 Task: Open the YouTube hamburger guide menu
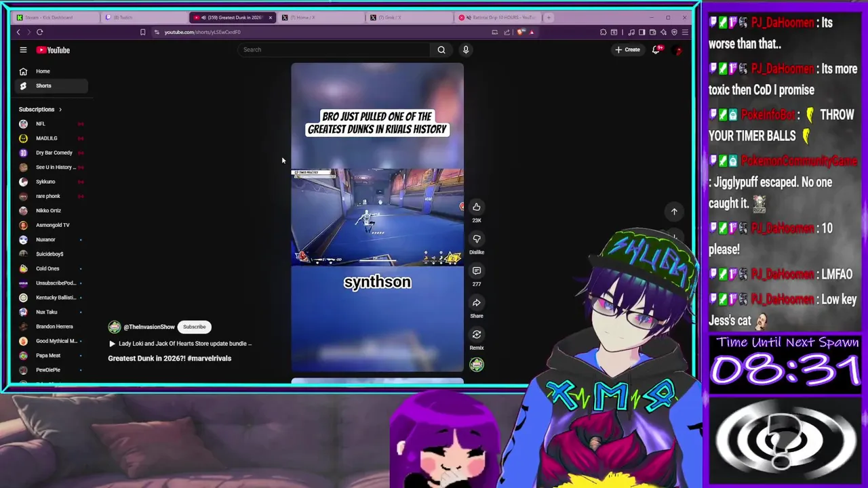(x=23, y=49)
